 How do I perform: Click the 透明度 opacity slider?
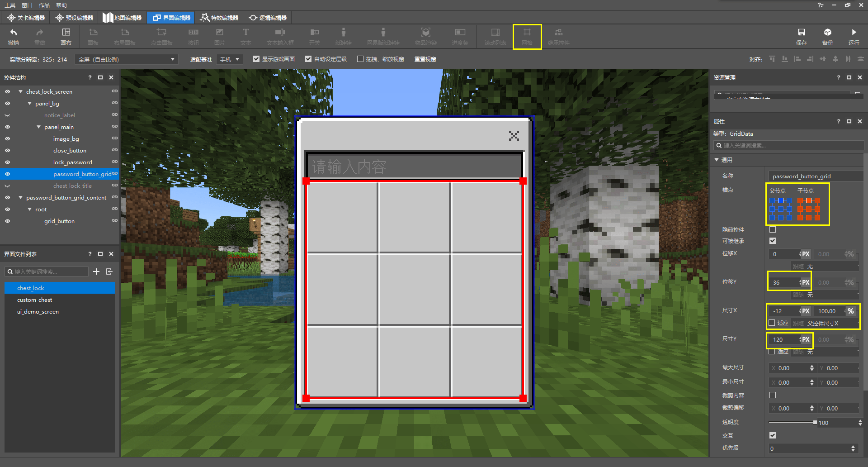pyautogui.click(x=792, y=422)
